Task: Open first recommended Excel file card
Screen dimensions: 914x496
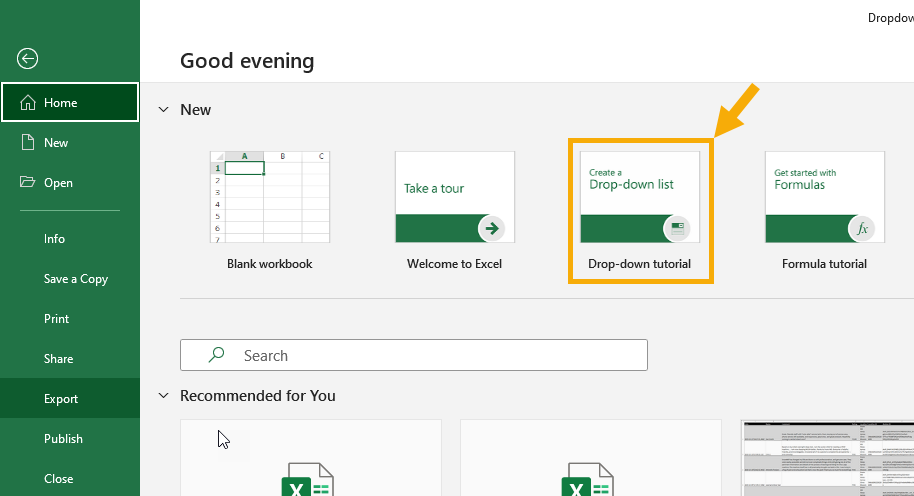Action: tap(311, 458)
